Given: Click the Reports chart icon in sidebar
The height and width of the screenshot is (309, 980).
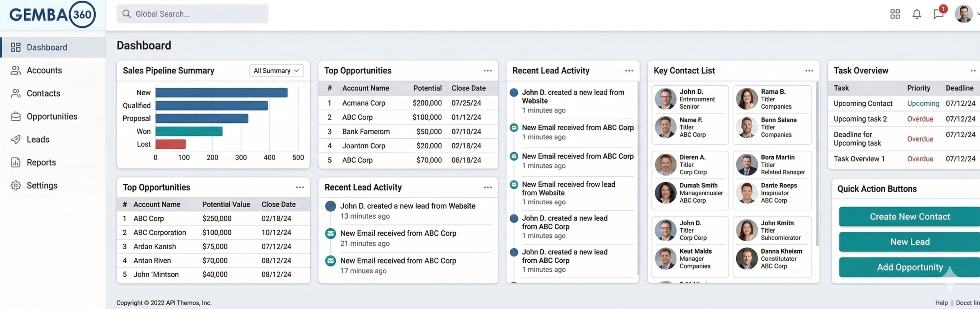Looking at the screenshot, I should pos(16,163).
